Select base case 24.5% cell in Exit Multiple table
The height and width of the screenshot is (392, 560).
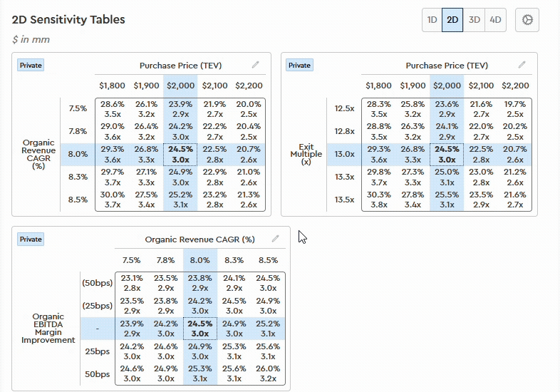[x=447, y=154]
